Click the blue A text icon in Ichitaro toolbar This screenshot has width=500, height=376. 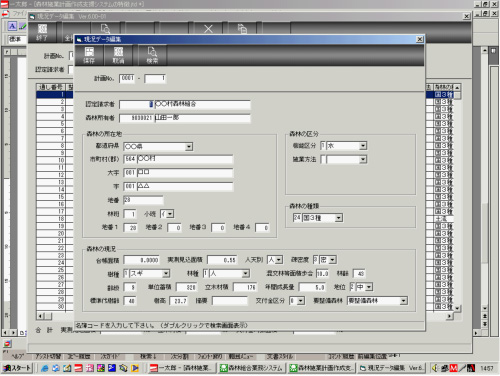(12, 26)
